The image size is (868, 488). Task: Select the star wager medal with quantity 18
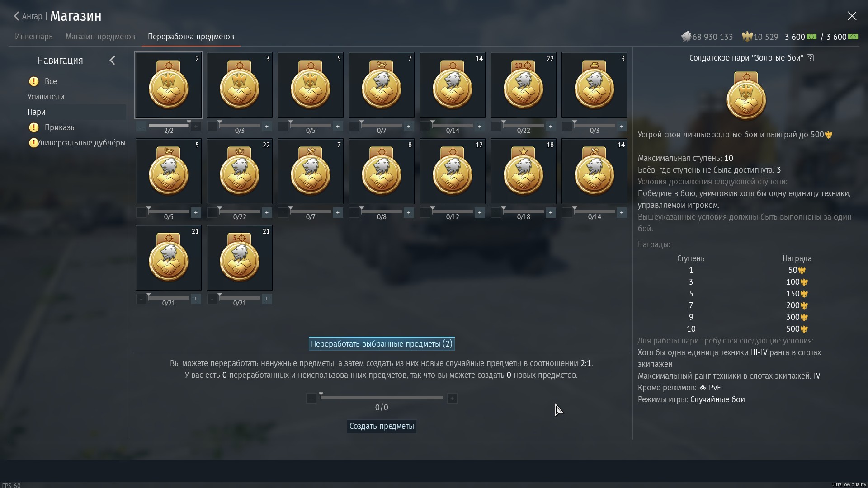point(523,171)
